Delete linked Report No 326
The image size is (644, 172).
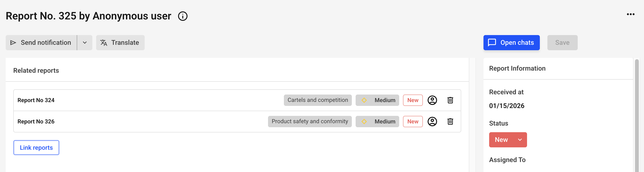[x=450, y=122]
